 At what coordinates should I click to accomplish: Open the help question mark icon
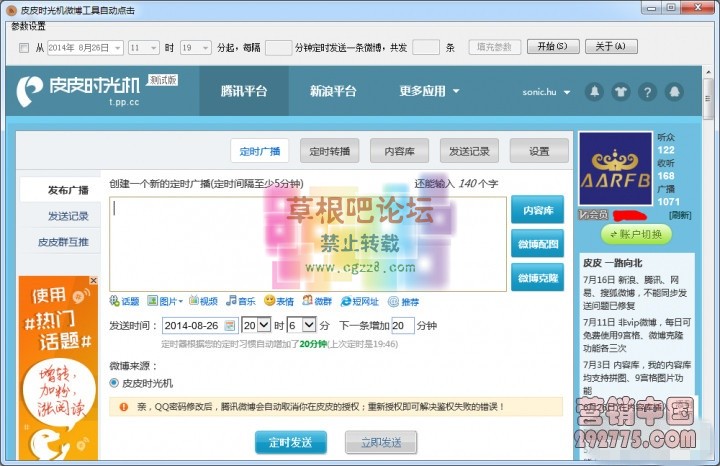(x=647, y=92)
